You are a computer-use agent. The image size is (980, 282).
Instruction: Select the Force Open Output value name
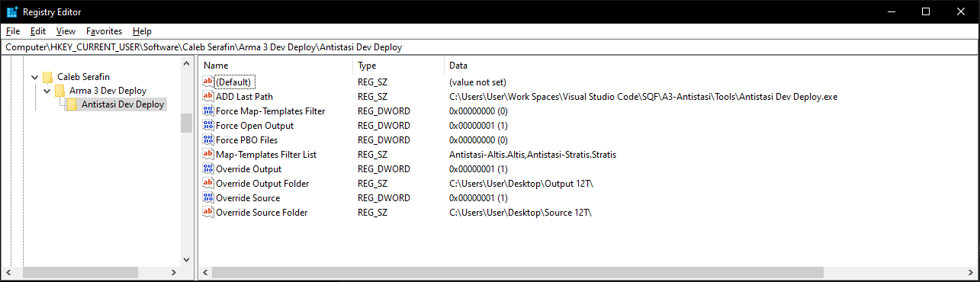(x=255, y=125)
